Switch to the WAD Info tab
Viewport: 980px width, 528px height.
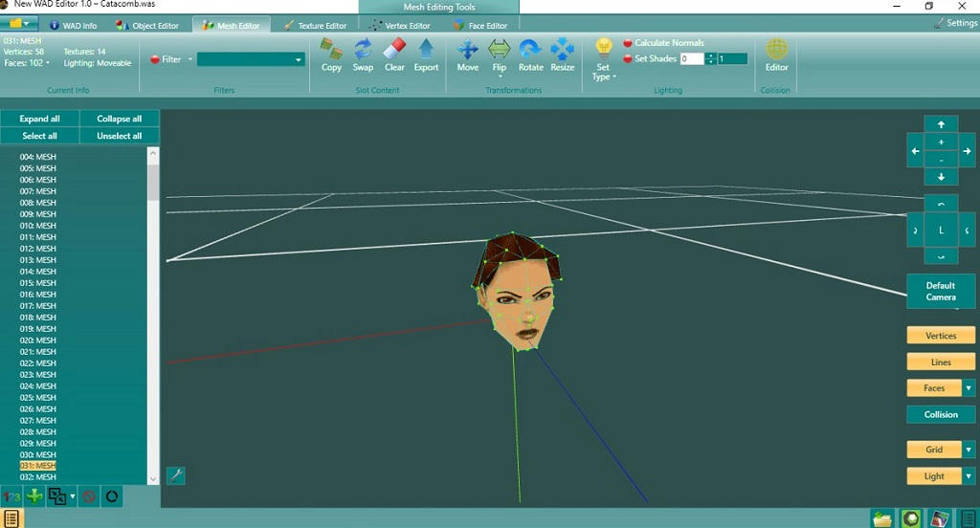(x=73, y=26)
